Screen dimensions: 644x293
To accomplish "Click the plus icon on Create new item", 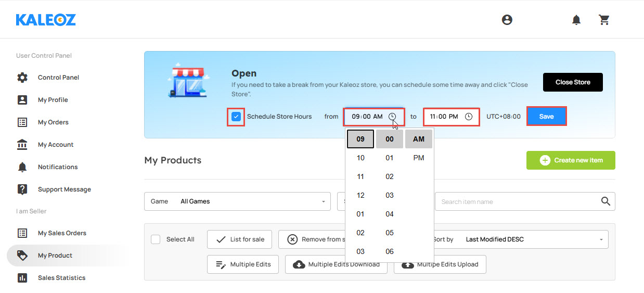I will (545, 160).
